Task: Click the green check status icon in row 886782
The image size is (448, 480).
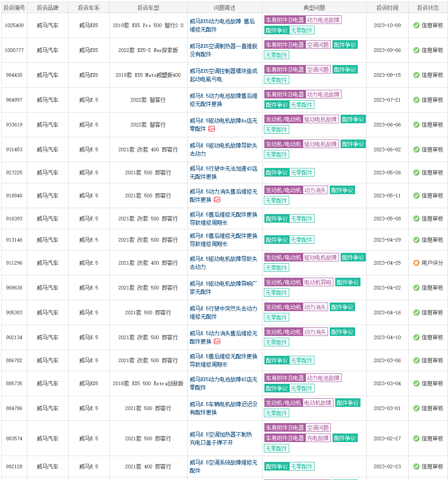Action: 416,361
